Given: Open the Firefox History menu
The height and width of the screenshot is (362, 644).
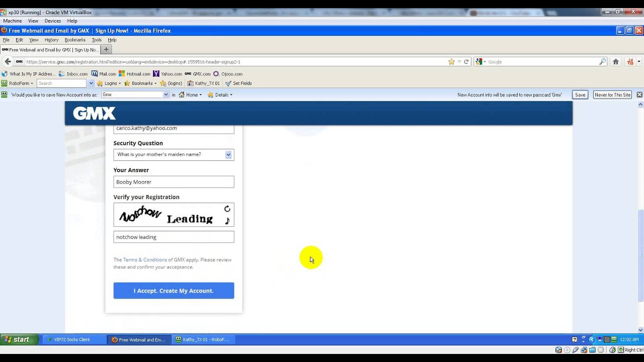Looking at the screenshot, I should [51, 40].
